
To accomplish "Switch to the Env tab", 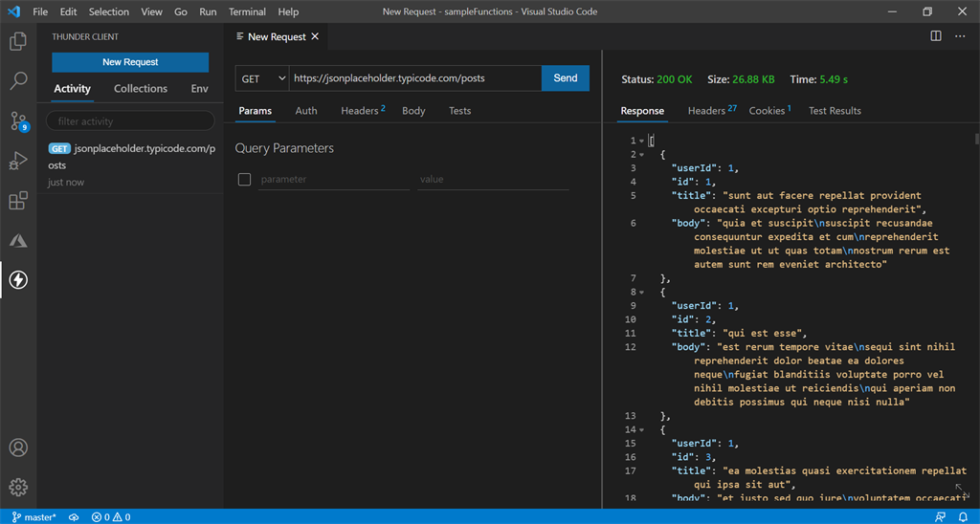I will (199, 89).
